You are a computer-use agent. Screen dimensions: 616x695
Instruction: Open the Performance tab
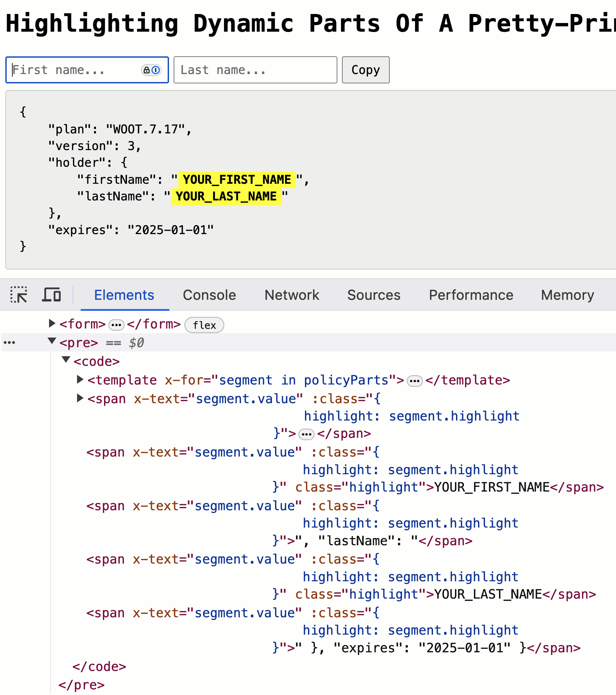(471, 295)
